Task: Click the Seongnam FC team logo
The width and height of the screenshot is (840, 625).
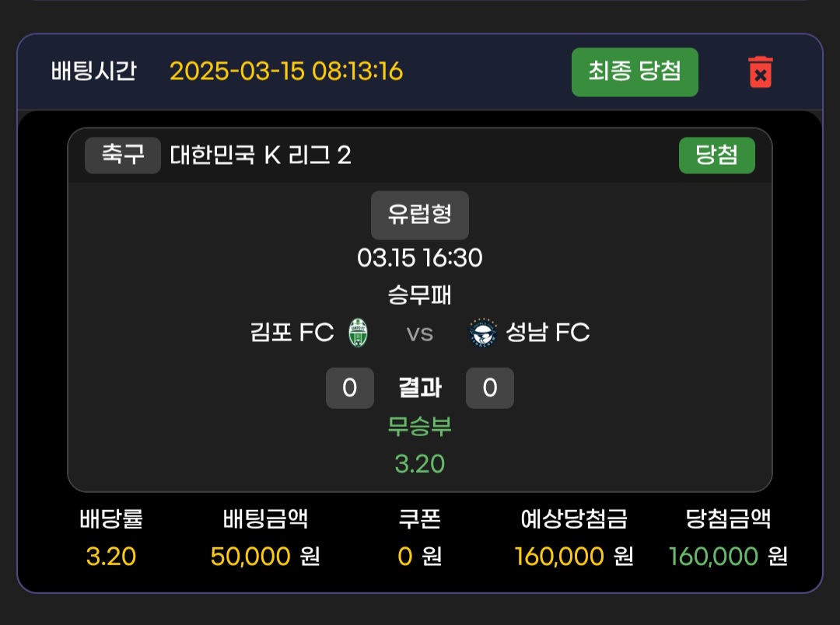Action: point(482,333)
